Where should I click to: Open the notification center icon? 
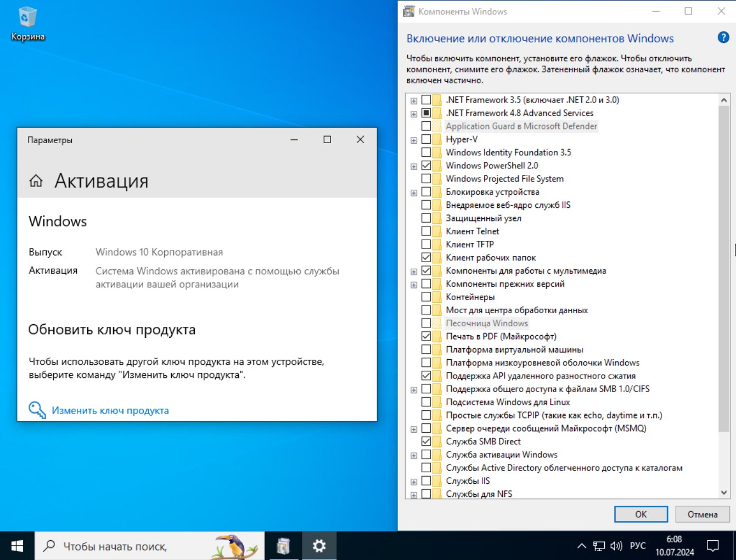713,546
